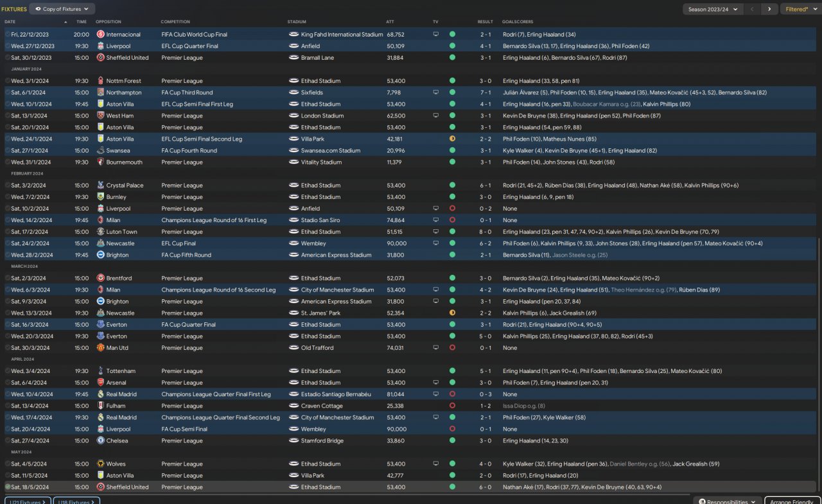
Task: Click the Swansea club badge
Action: pos(100,151)
